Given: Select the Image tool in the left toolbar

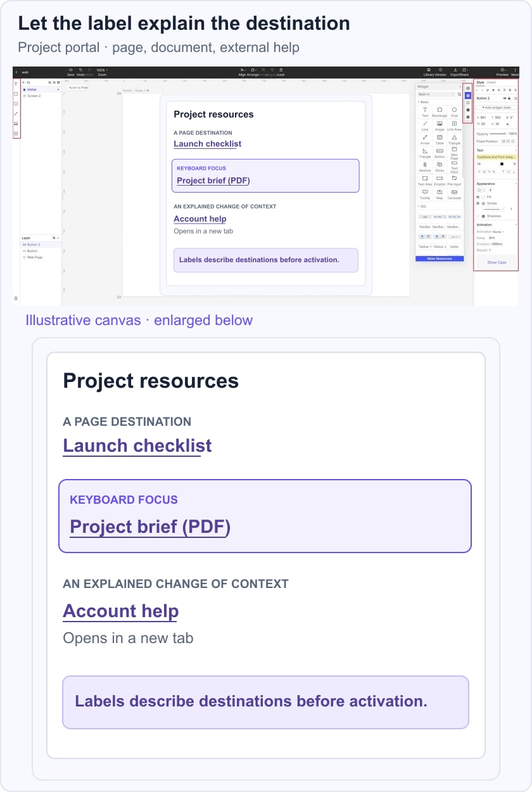Looking at the screenshot, I should coord(16,123).
